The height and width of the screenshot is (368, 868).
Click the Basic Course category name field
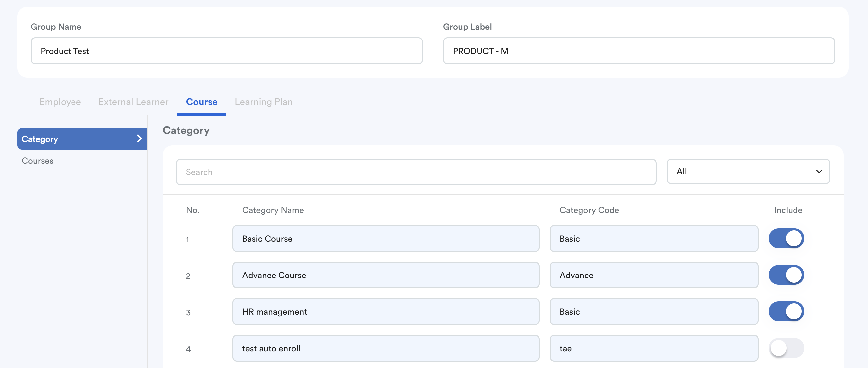(x=385, y=239)
